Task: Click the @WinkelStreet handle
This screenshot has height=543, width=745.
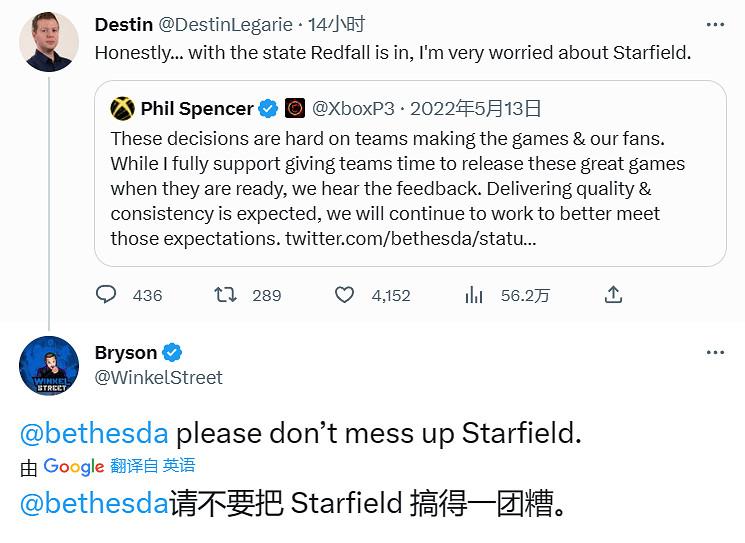Action: click(158, 377)
